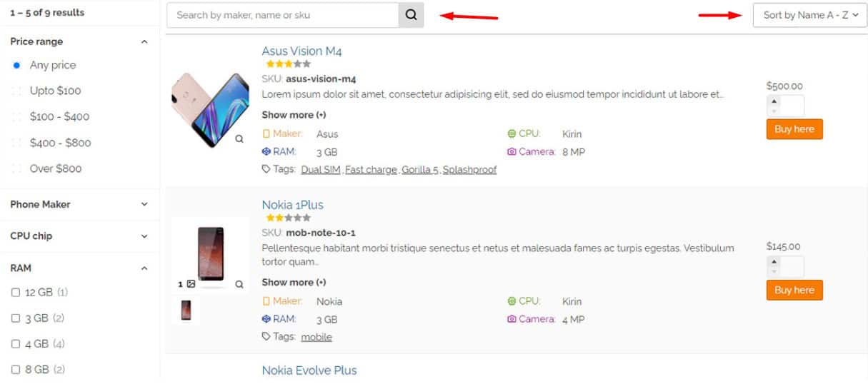Click CPU icon in Nokia 1Plus row
The height and width of the screenshot is (384, 868).
(512, 301)
